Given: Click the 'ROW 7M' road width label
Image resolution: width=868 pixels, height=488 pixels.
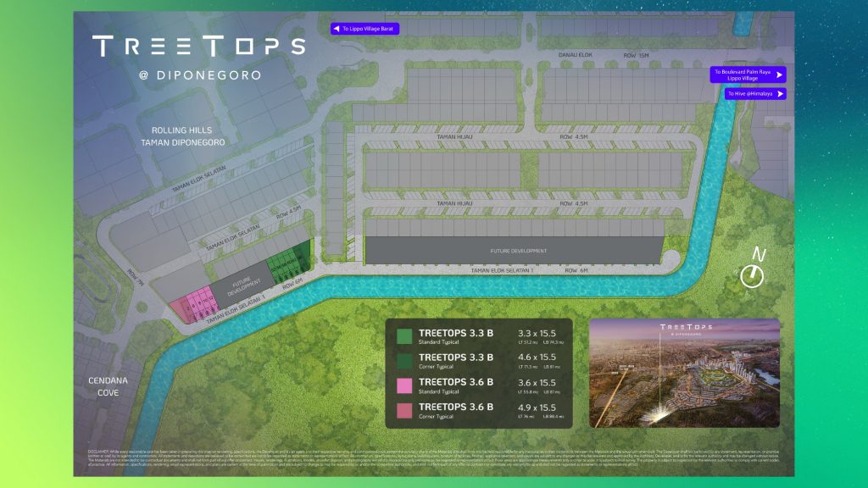Looking at the screenshot, I should (x=135, y=278).
